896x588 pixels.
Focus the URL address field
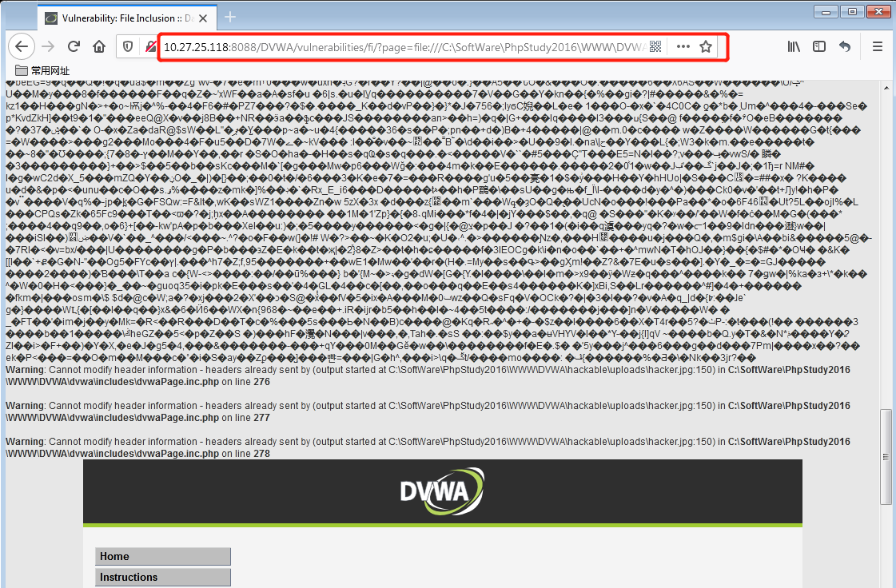[x=404, y=47]
